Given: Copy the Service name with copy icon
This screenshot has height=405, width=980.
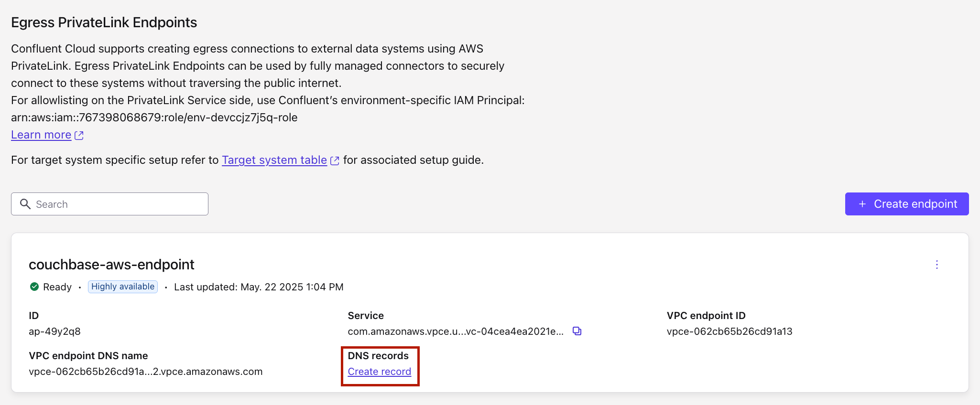Looking at the screenshot, I should (x=577, y=331).
